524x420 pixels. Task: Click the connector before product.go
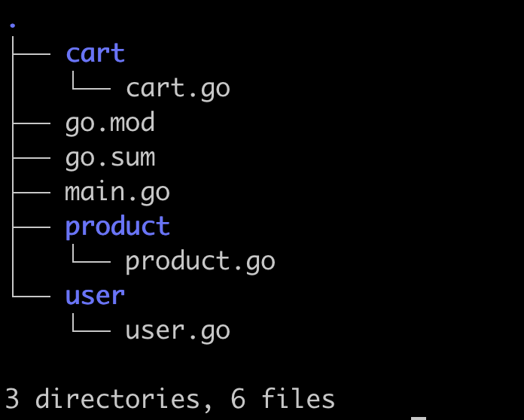click(90, 258)
